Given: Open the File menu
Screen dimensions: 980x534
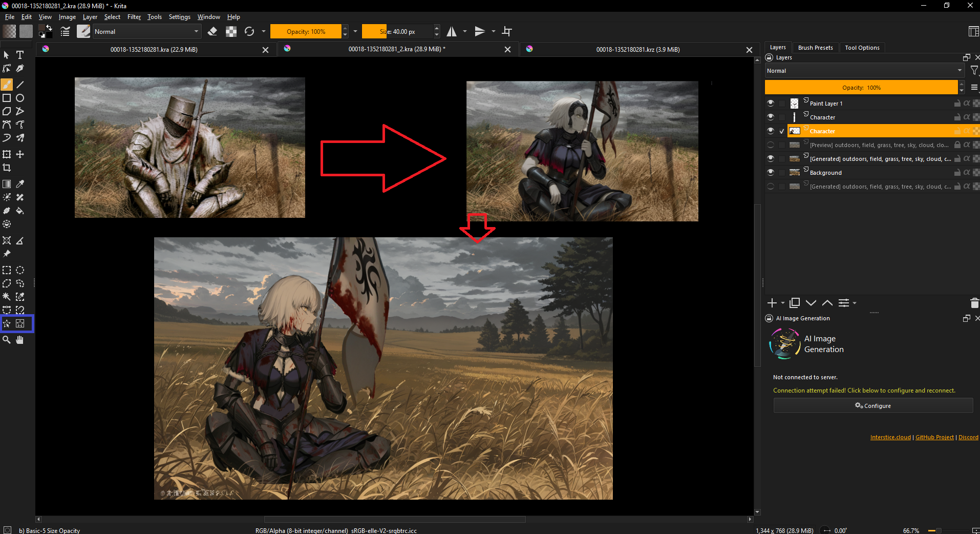Looking at the screenshot, I should coord(10,17).
